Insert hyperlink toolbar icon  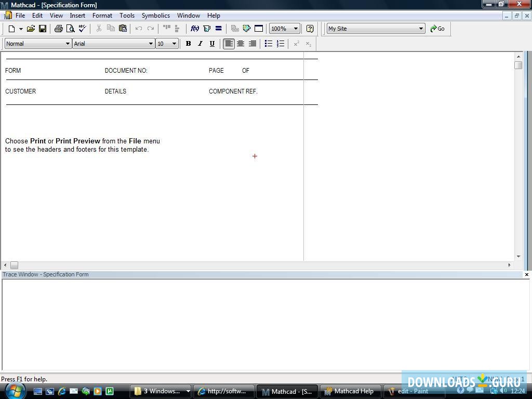235,29
